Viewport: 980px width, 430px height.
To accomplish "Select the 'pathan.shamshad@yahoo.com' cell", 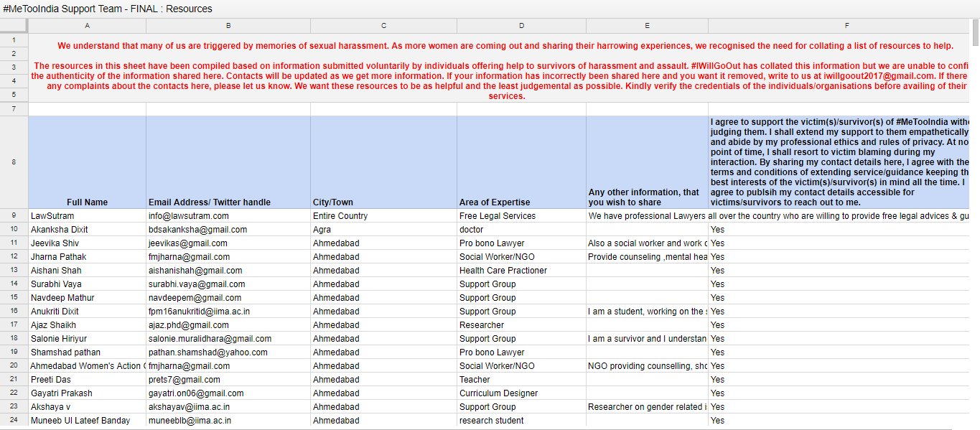I will click(x=228, y=352).
